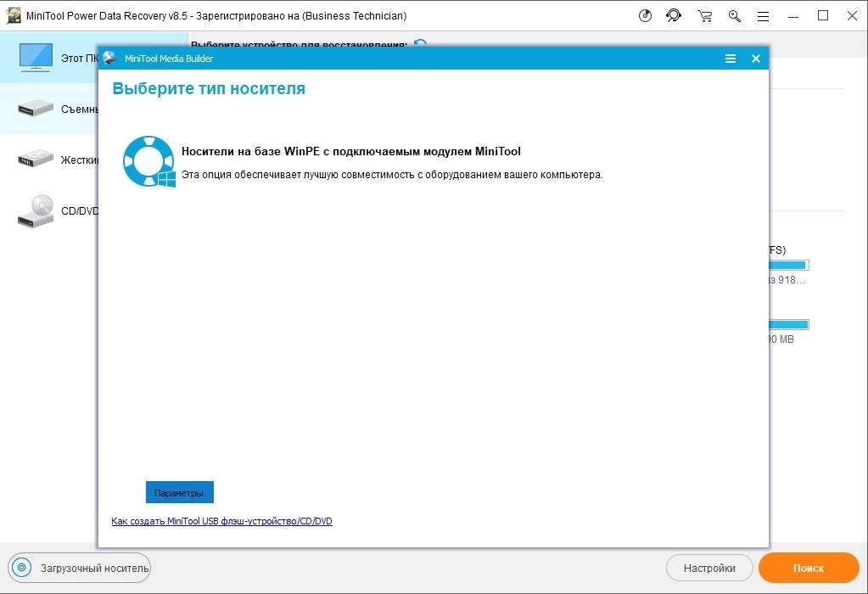
Task: Click the bootable media disc icon in title bar
Action: [x=645, y=15]
